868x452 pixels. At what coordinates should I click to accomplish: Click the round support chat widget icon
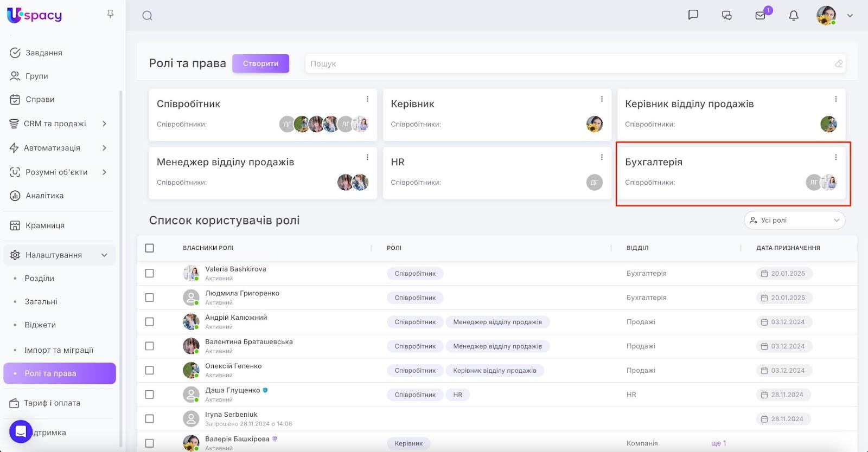21,431
